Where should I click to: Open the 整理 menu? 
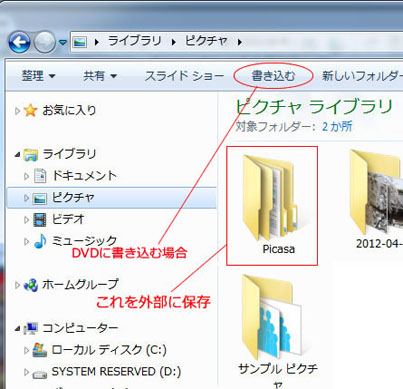(38, 76)
